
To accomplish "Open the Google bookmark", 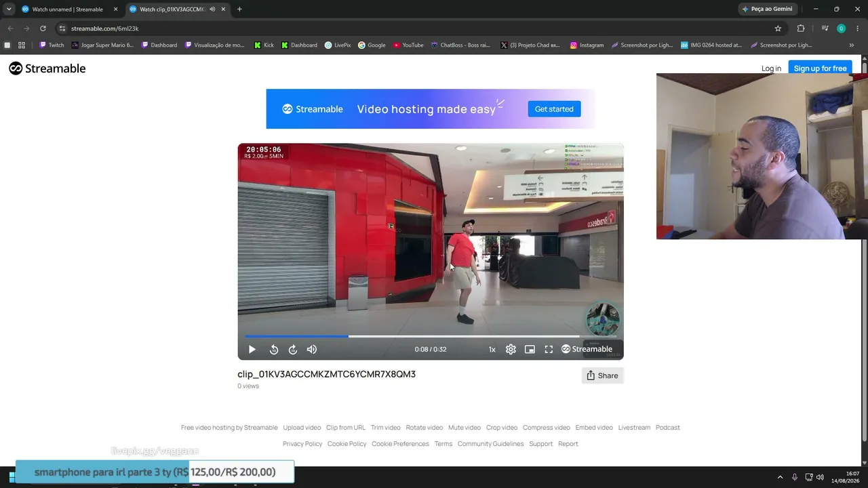I will [372, 45].
